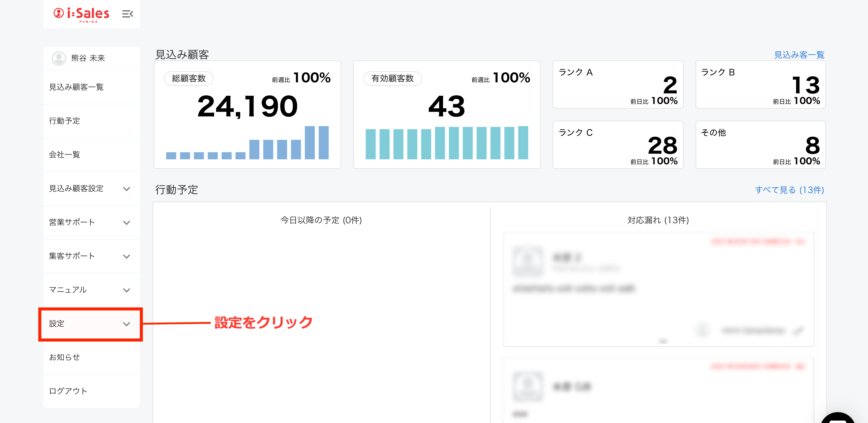Open 見込み顧客一覧 in the sidebar
The image size is (868, 423).
(76, 87)
